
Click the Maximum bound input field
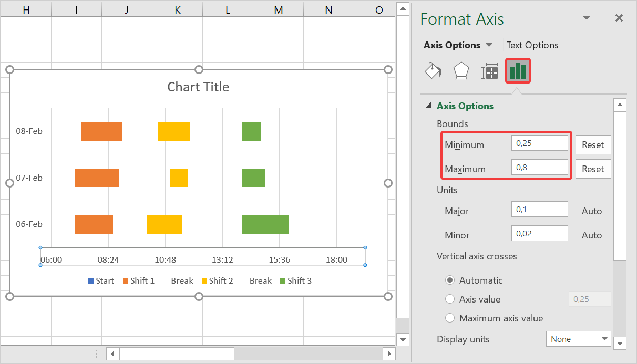click(x=540, y=168)
